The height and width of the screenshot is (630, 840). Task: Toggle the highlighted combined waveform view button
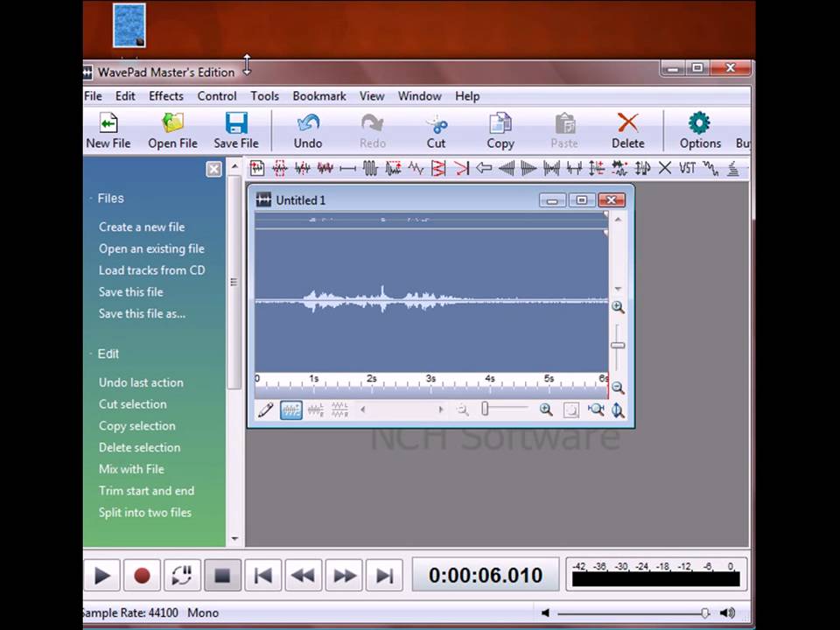pyautogui.click(x=290, y=410)
